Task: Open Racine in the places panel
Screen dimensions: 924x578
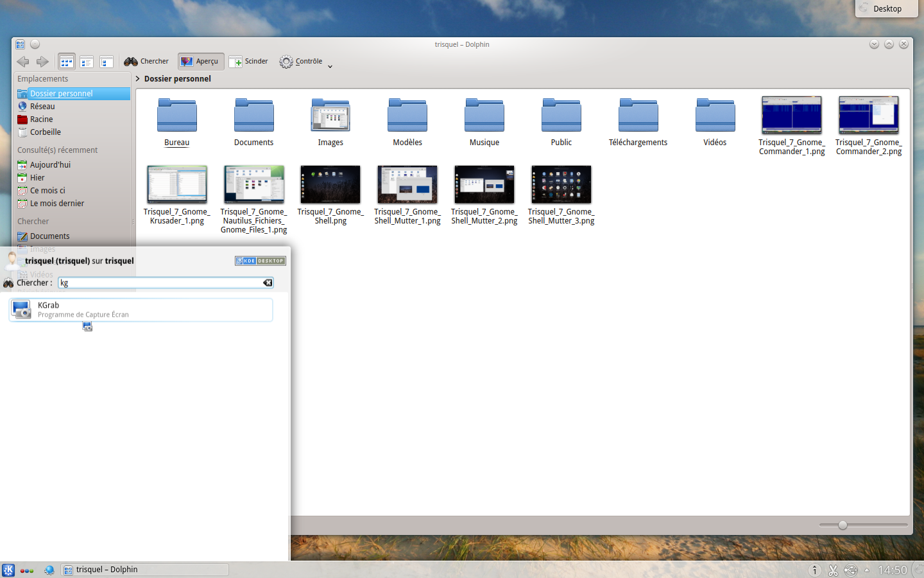Action: [x=73, y=119]
